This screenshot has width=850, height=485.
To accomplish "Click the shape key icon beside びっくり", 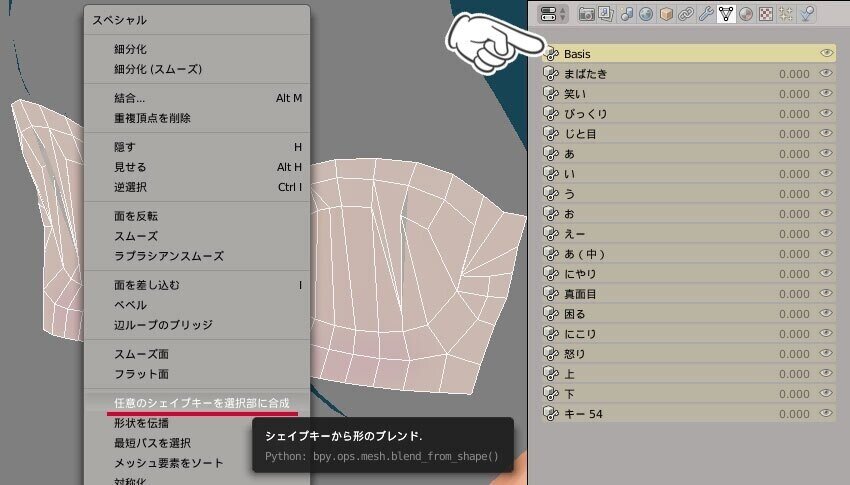I will 551,114.
